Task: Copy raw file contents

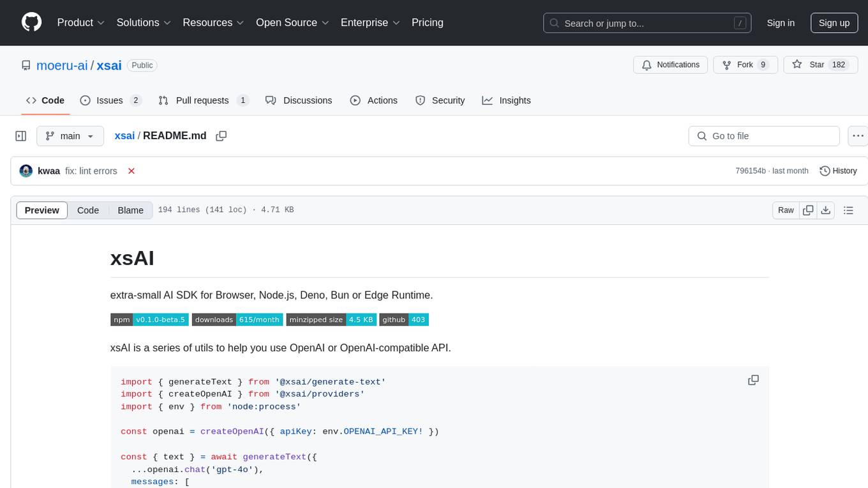Action: tap(808, 210)
